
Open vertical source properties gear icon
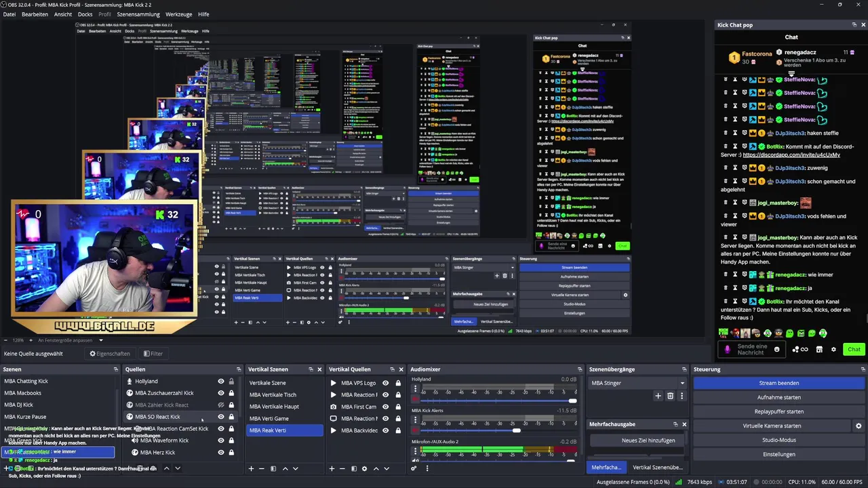[x=364, y=468]
